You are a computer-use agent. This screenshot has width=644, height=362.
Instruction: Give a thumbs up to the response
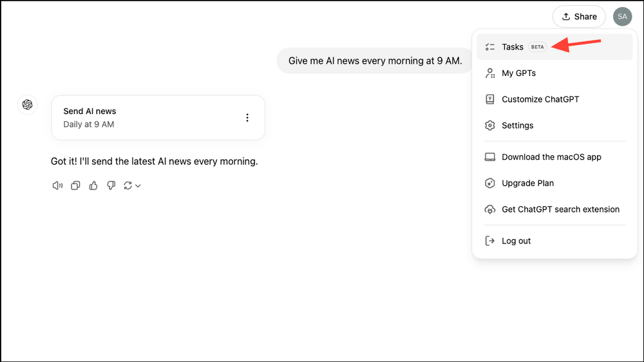click(x=93, y=186)
